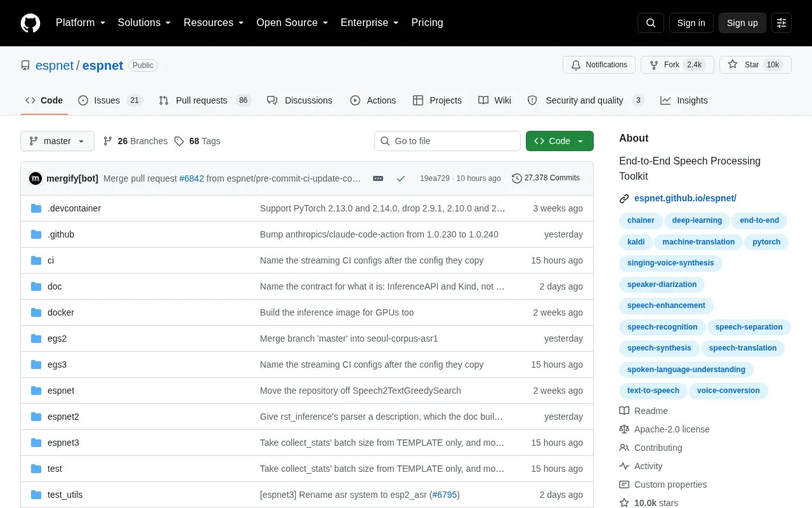
Task: Expand the Resources menu
Action: [214, 23]
